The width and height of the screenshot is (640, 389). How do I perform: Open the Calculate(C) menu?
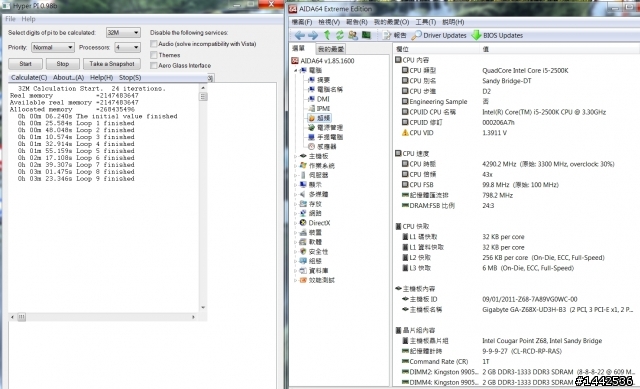pyautogui.click(x=29, y=78)
